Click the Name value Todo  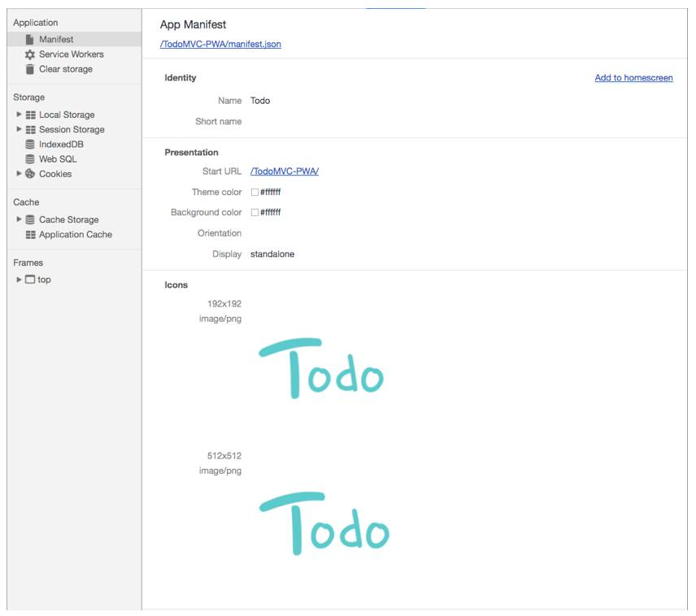260,101
